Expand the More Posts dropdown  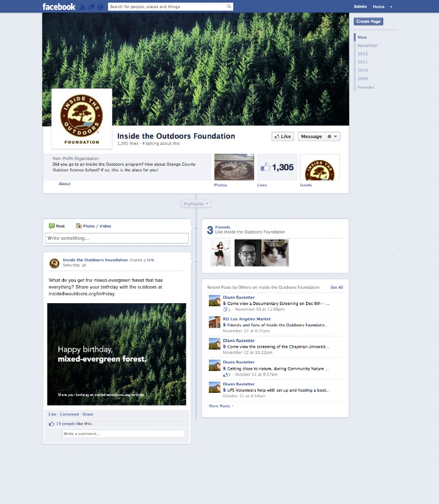coord(221,406)
